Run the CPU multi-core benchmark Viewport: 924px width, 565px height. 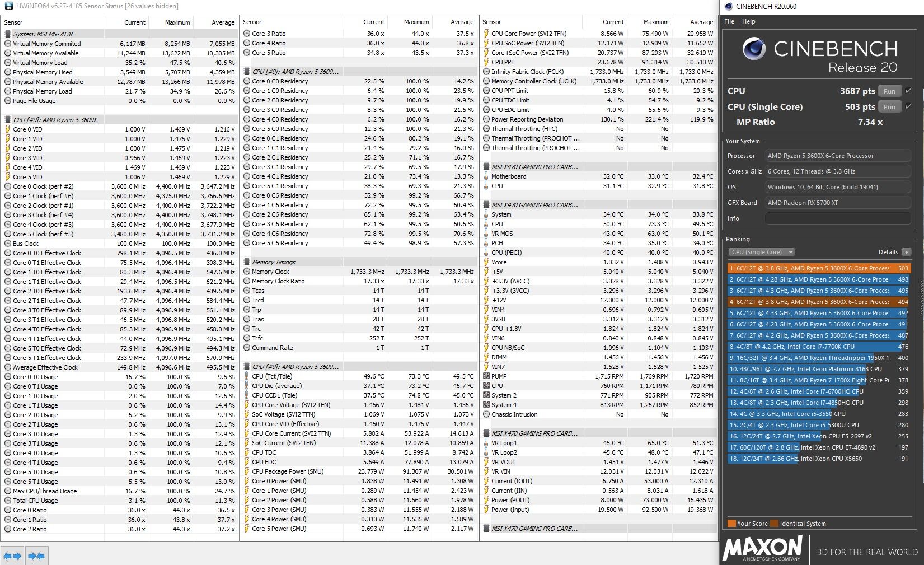coord(889,91)
